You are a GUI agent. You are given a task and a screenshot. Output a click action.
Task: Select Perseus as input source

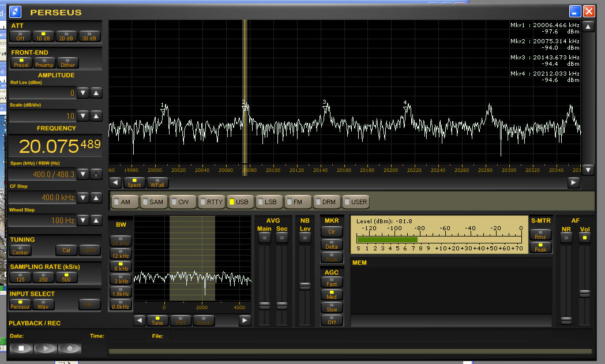tap(20, 305)
